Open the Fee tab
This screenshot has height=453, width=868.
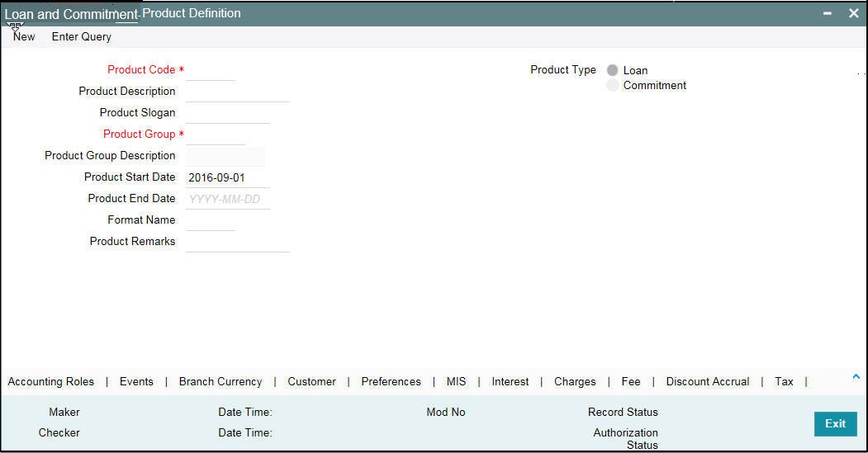630,382
